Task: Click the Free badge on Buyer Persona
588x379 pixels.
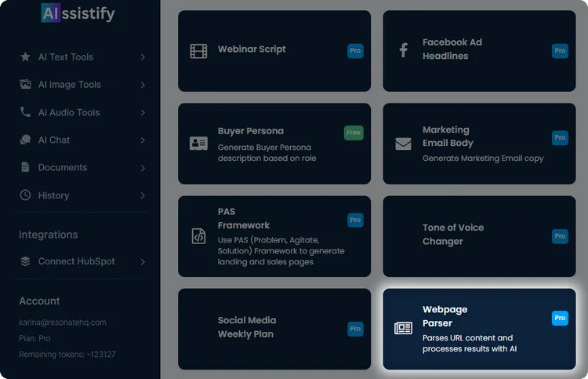Action: pyautogui.click(x=354, y=133)
